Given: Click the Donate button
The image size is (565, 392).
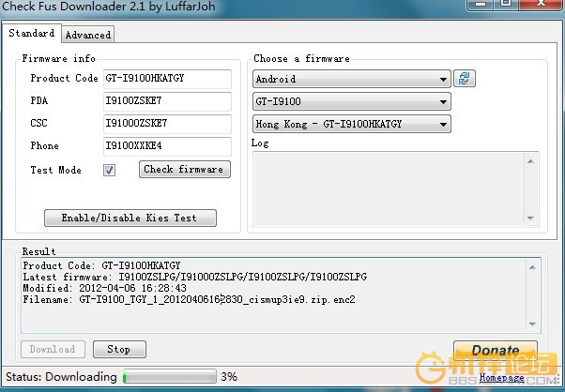Looking at the screenshot, I should 496,351.
